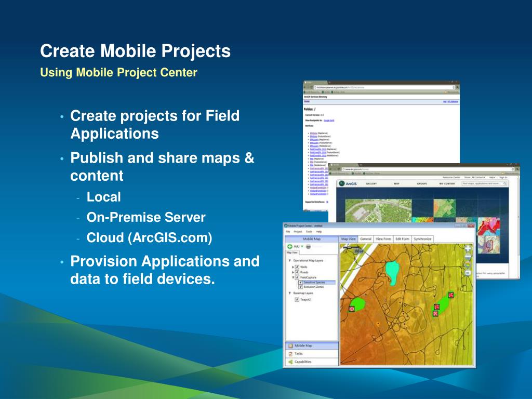Click GROUPS link on ArcGIS site
532x399 pixels.
422,183
